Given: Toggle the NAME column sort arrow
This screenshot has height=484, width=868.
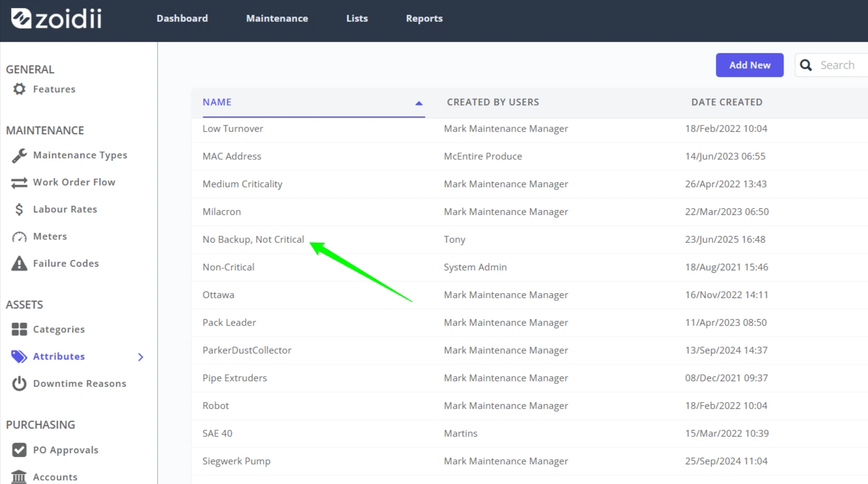Looking at the screenshot, I should [419, 103].
